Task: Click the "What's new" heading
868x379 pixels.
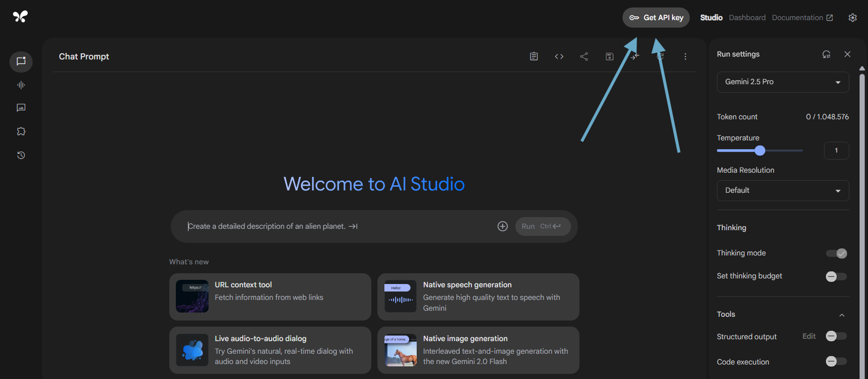Action: [x=189, y=262]
